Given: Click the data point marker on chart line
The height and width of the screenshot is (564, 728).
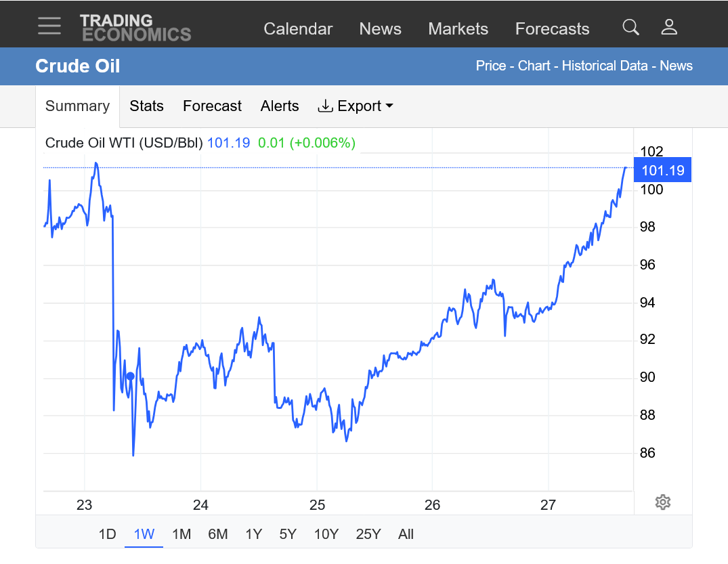Looking at the screenshot, I should point(131,376).
